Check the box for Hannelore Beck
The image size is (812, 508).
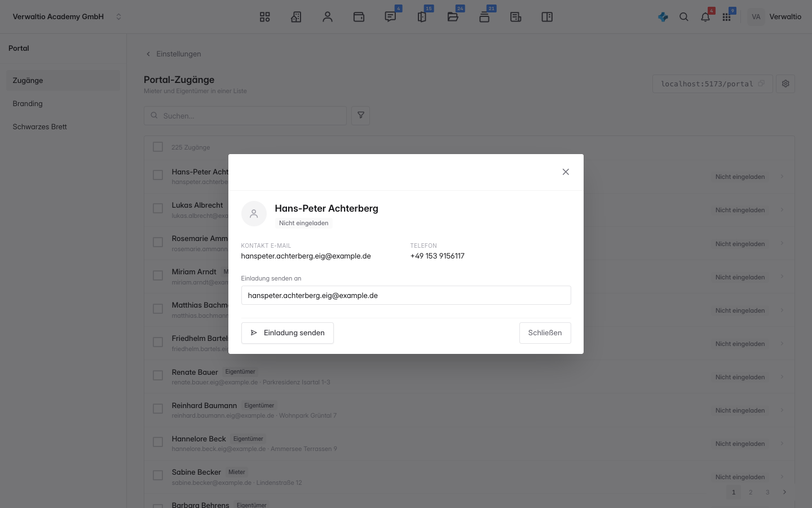(x=158, y=442)
